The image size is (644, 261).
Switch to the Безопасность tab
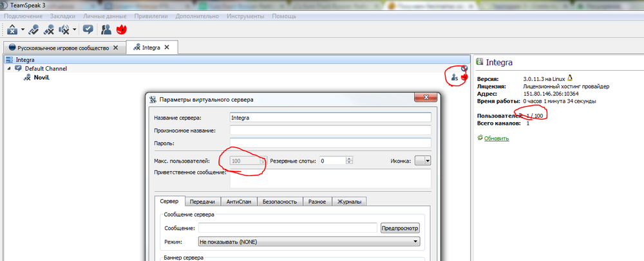pyautogui.click(x=280, y=202)
